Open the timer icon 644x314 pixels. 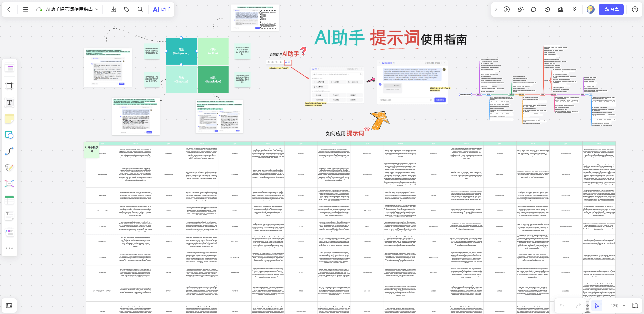547,9
